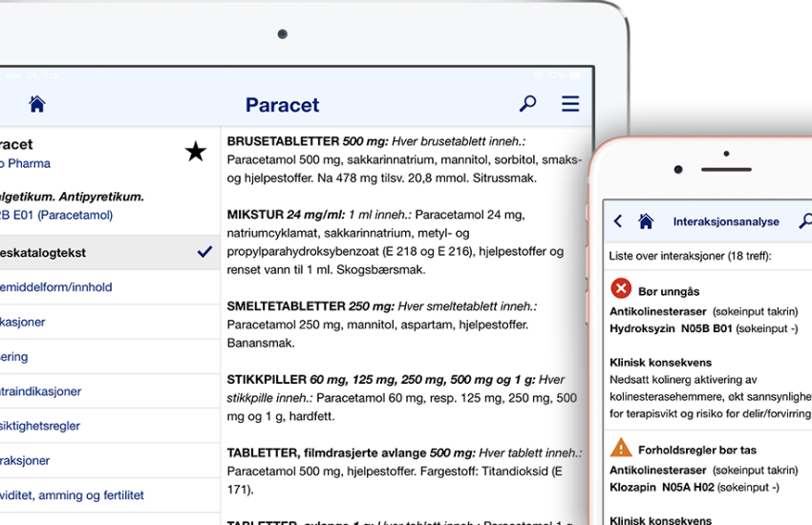Viewport: 812px width, 525px height.
Task: Tap the red Bør unngås cross icon
Action: pos(621,288)
